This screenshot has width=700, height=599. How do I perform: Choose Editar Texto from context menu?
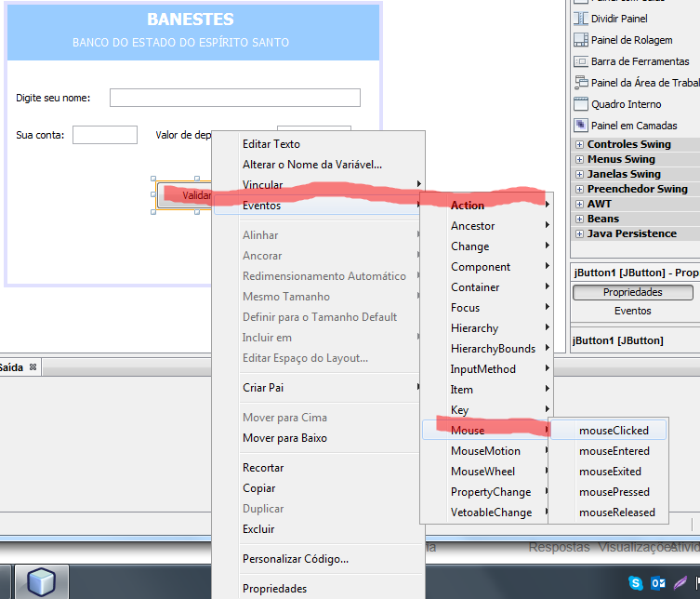tap(319, 144)
